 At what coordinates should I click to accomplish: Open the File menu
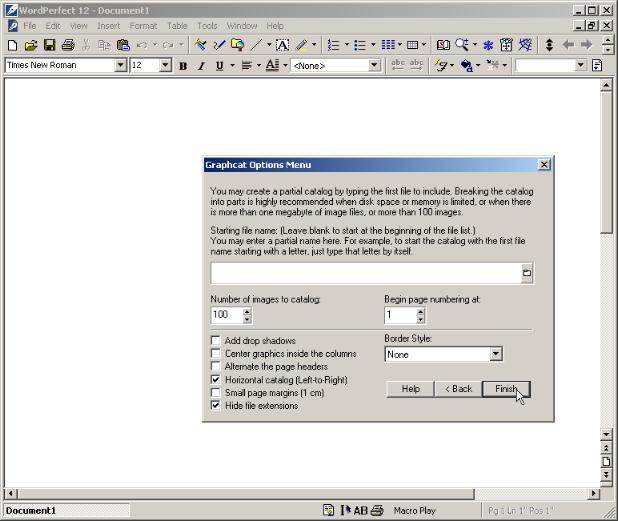click(x=30, y=26)
